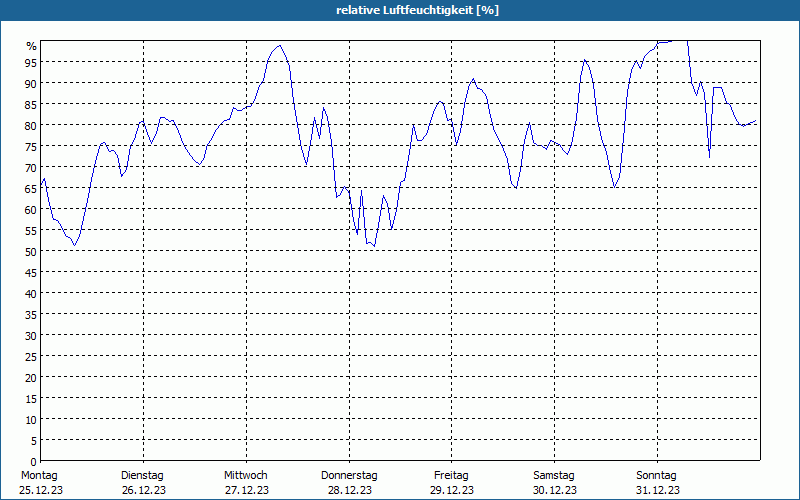This screenshot has height=500, width=800.
Task: Click the 'Montag' day label
Action: coord(39,476)
